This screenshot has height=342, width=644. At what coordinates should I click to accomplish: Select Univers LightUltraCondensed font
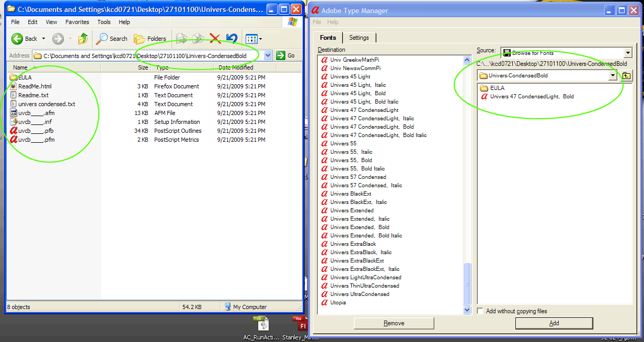coord(361,277)
